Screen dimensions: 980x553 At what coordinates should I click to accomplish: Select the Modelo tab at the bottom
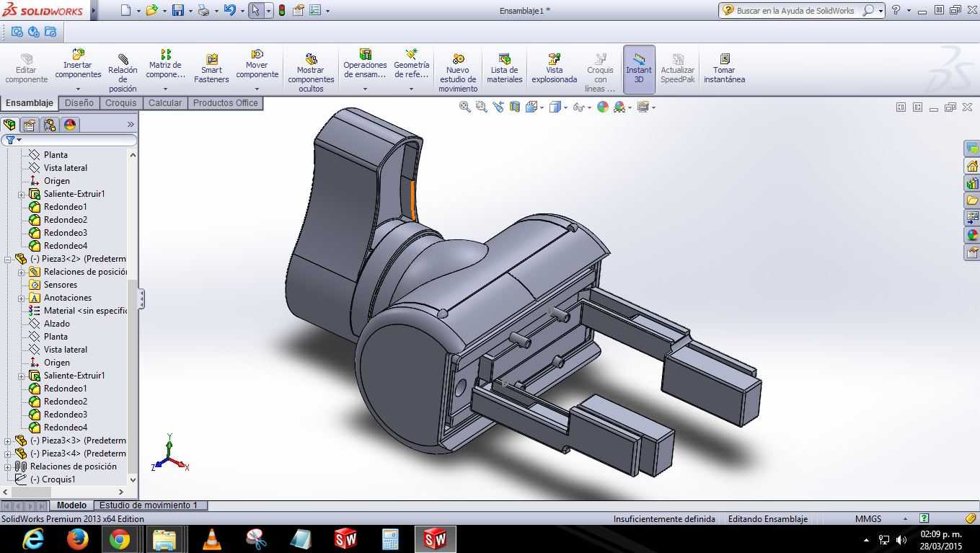71,505
